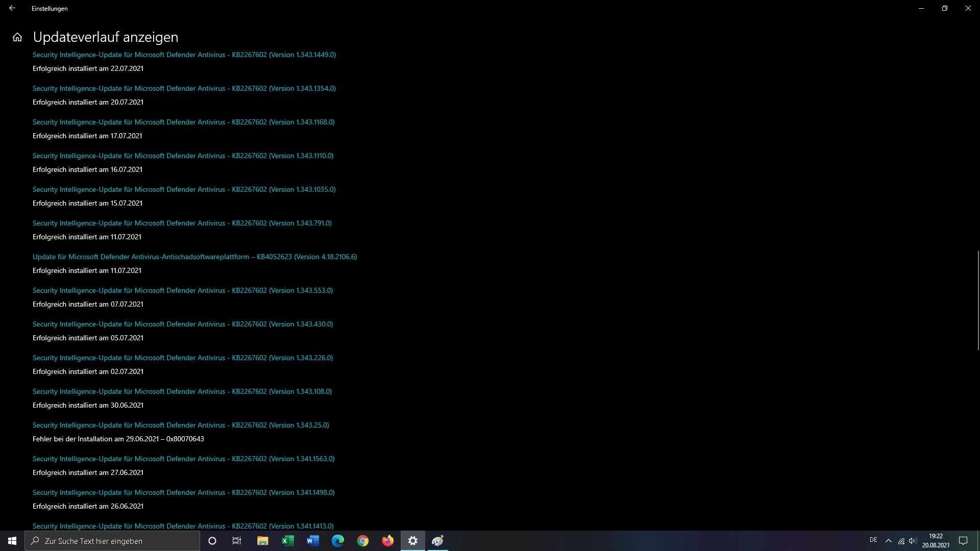Open Firefox from the taskbar

[x=387, y=541]
